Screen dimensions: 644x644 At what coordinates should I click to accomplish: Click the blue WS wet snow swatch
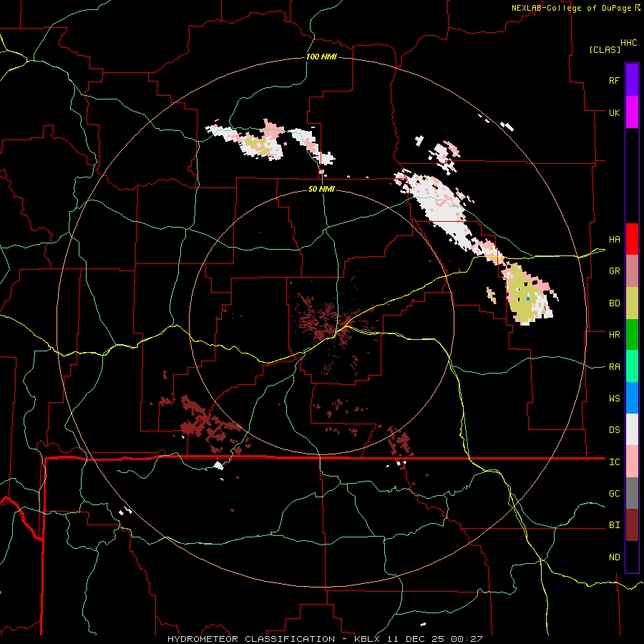[x=632, y=398]
